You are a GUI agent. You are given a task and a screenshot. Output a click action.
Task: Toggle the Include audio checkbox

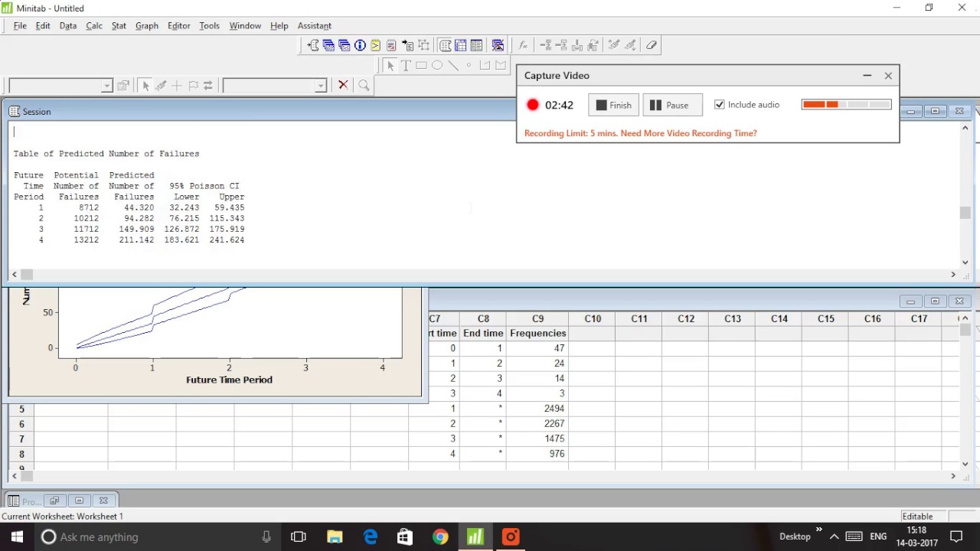720,105
